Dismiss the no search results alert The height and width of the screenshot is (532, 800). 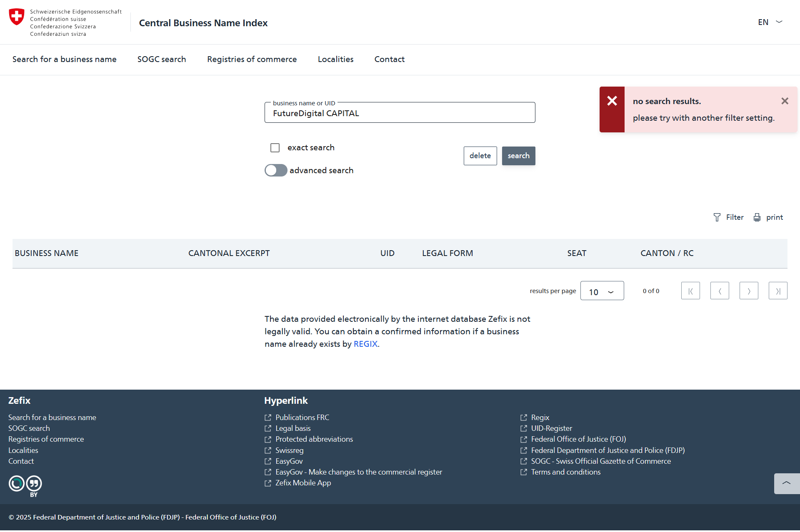(785, 101)
